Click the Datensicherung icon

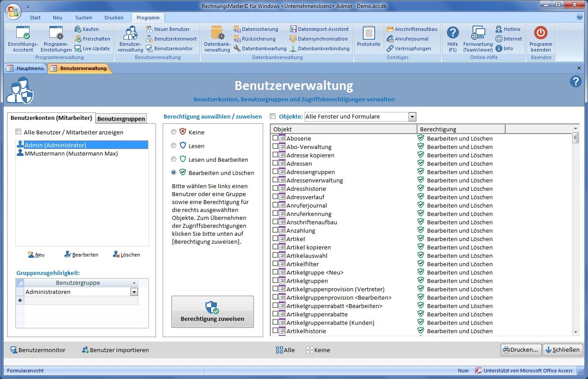pyautogui.click(x=237, y=29)
